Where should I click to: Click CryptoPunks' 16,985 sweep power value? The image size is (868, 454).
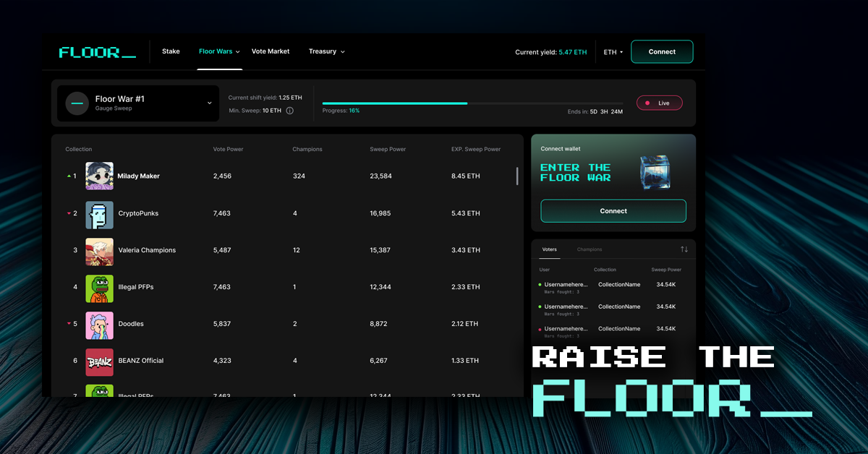pyautogui.click(x=380, y=214)
